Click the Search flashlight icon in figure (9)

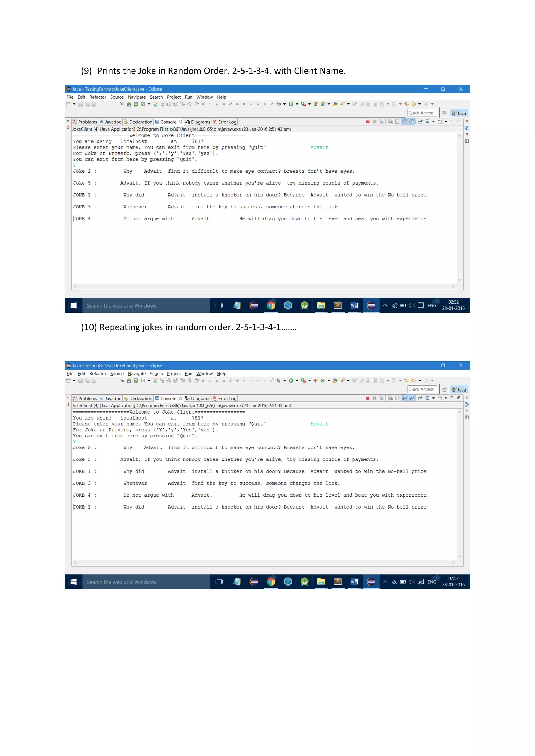pyautogui.click(x=342, y=104)
